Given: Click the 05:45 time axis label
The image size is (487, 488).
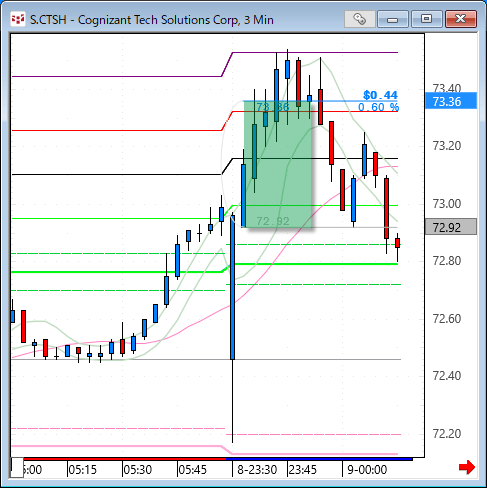Looking at the screenshot, I should click(x=193, y=470).
